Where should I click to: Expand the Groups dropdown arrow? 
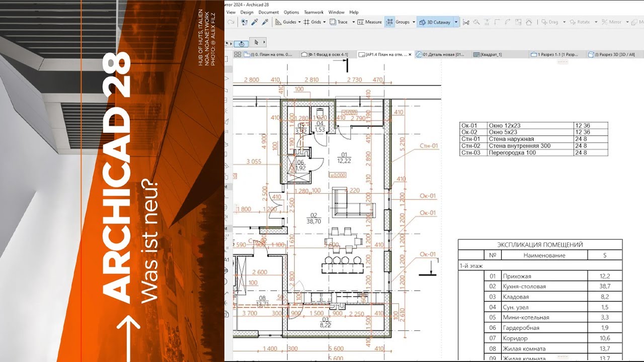click(414, 22)
